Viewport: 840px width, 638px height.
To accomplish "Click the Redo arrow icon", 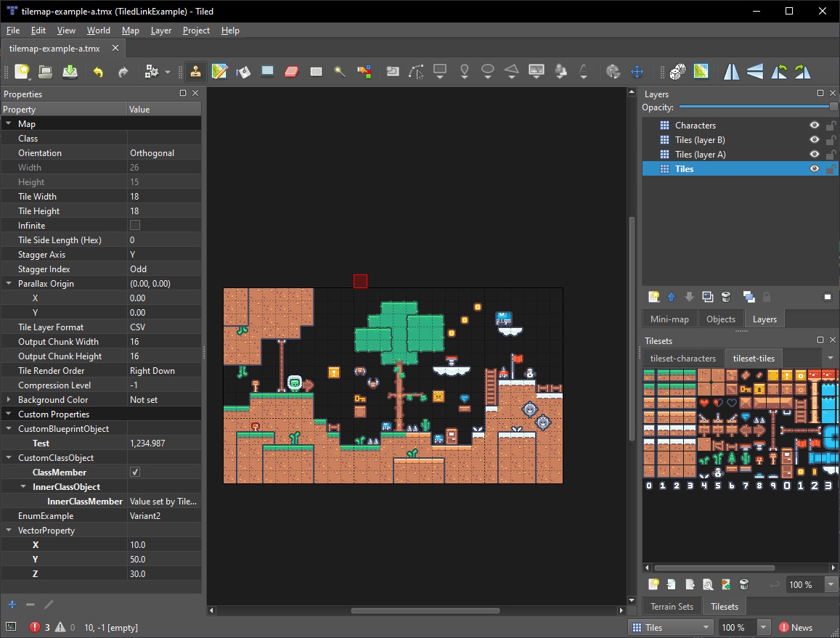I will tap(123, 71).
